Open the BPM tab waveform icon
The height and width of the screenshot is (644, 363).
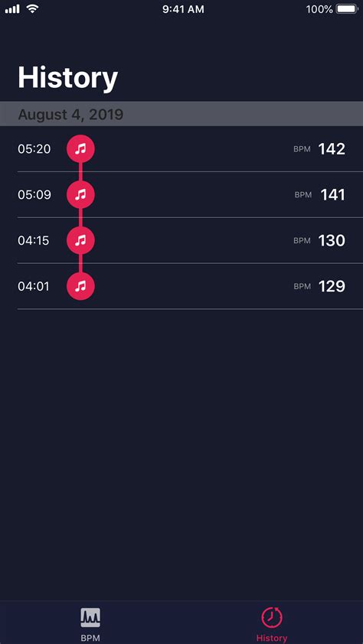[x=90, y=618]
